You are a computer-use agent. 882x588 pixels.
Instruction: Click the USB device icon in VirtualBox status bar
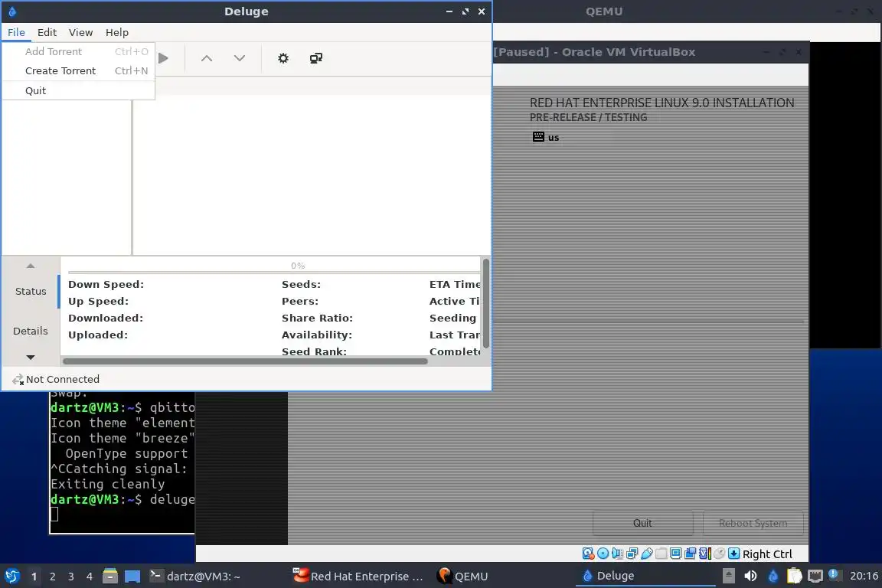(646, 554)
